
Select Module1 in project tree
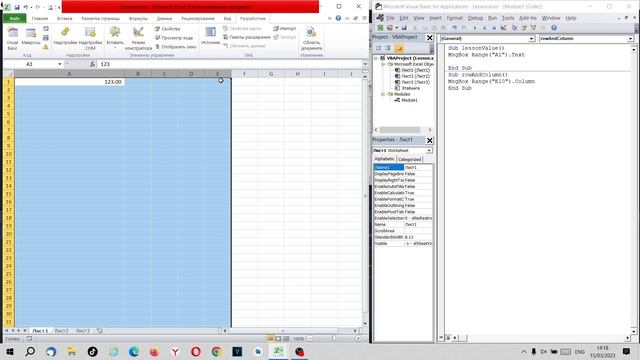[409, 100]
